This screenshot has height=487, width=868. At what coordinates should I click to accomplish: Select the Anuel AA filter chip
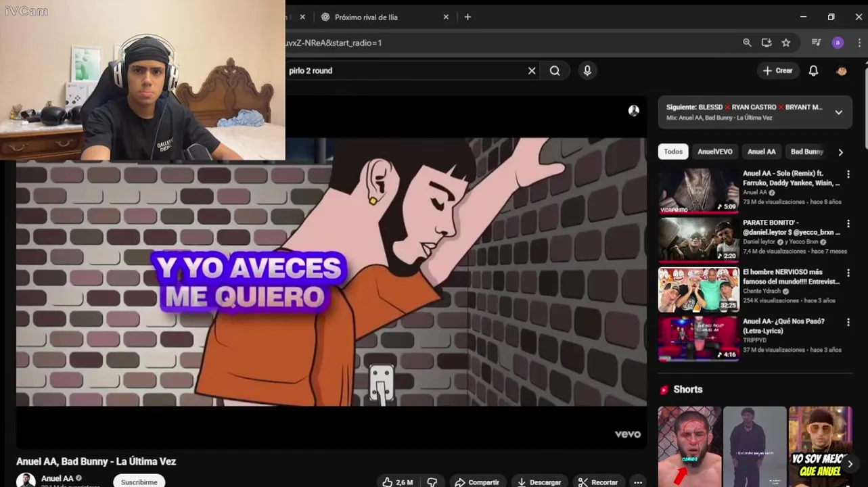[x=762, y=152]
